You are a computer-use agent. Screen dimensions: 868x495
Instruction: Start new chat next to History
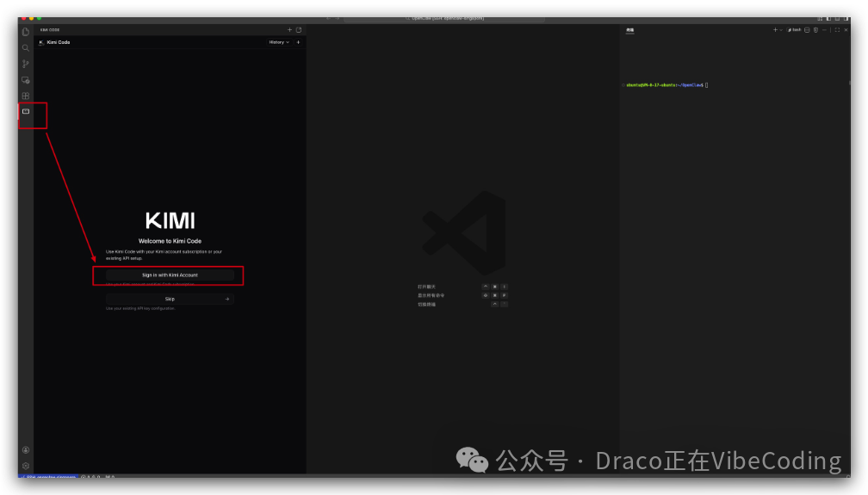[298, 42]
